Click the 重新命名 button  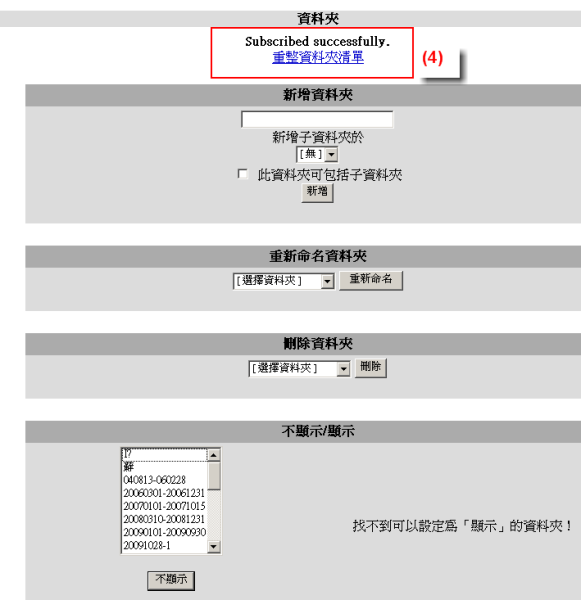(x=371, y=280)
